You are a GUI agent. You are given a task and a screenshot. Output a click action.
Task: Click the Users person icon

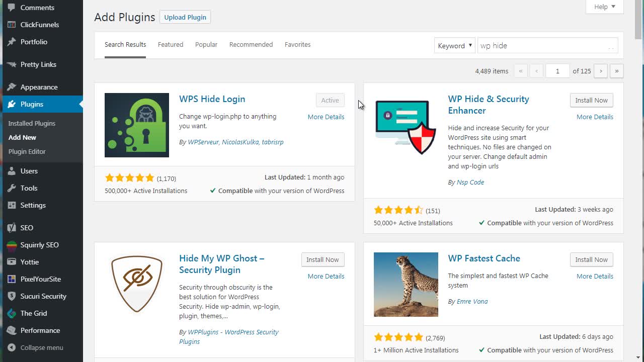[x=12, y=171]
